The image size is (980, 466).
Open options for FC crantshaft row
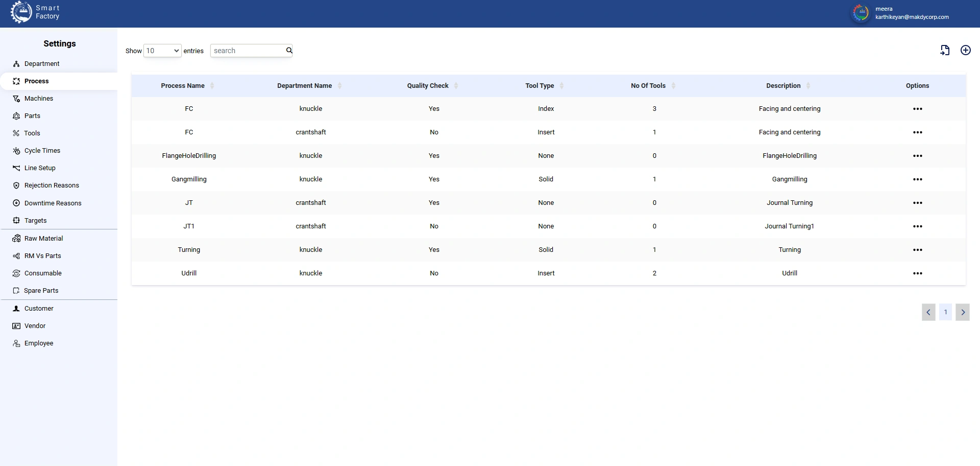point(917,132)
